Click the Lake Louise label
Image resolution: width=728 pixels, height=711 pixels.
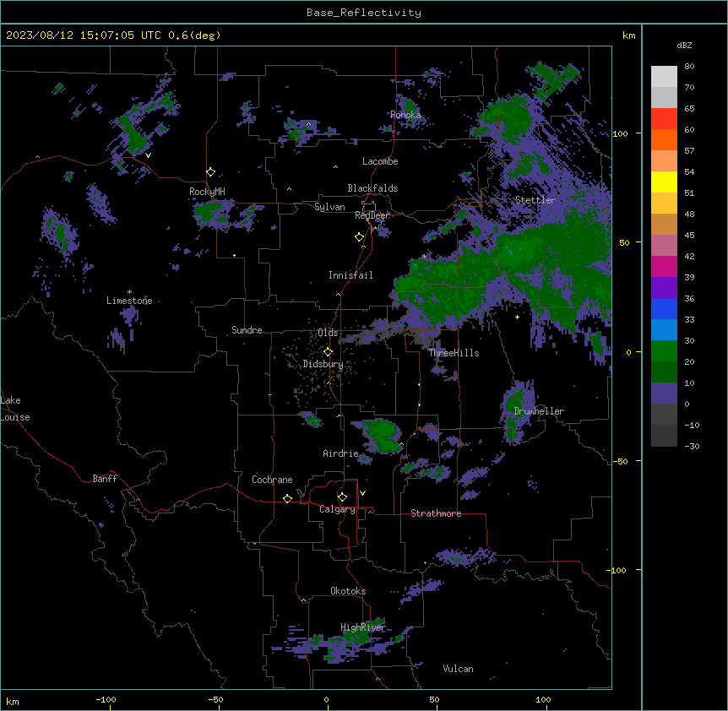[15, 409]
